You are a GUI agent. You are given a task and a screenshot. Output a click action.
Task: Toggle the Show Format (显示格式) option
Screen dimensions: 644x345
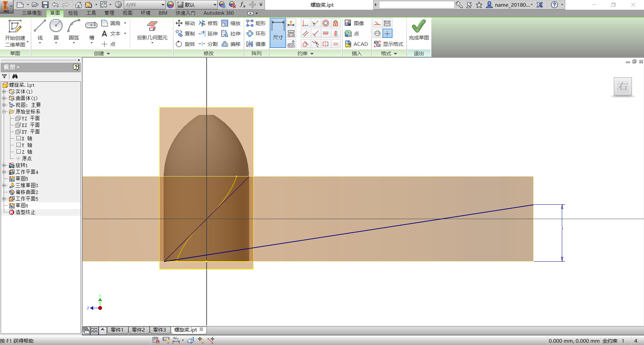click(388, 44)
